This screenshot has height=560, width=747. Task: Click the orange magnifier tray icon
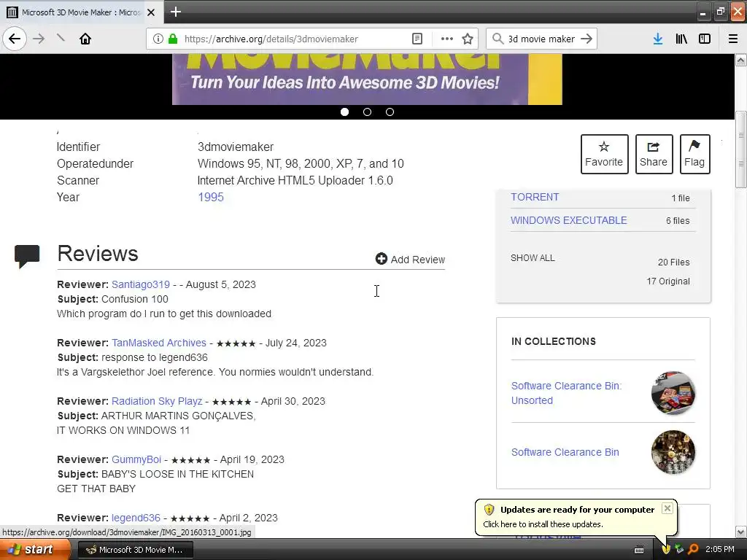click(693, 549)
